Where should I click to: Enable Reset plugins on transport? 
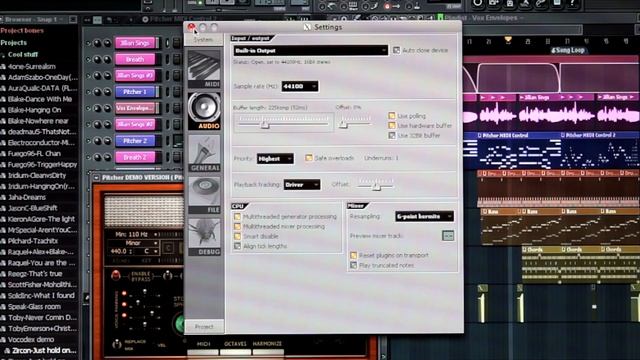(353, 255)
